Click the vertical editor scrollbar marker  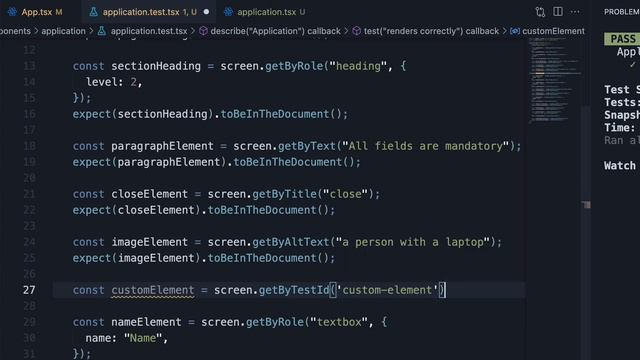(x=586, y=205)
